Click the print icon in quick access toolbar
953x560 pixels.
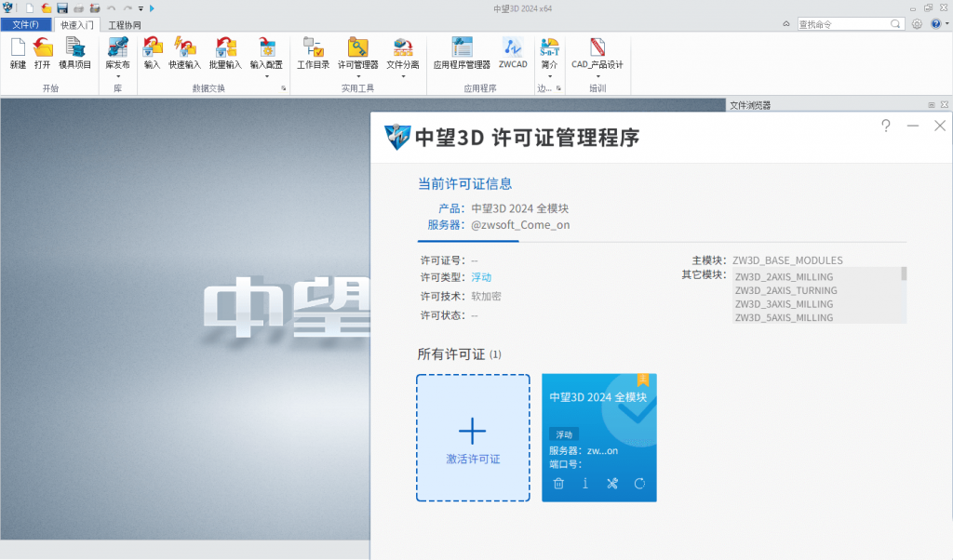(x=78, y=8)
